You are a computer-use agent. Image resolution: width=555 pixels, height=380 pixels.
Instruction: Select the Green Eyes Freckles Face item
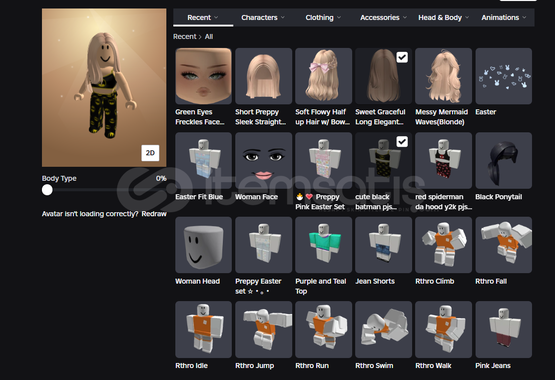(203, 76)
